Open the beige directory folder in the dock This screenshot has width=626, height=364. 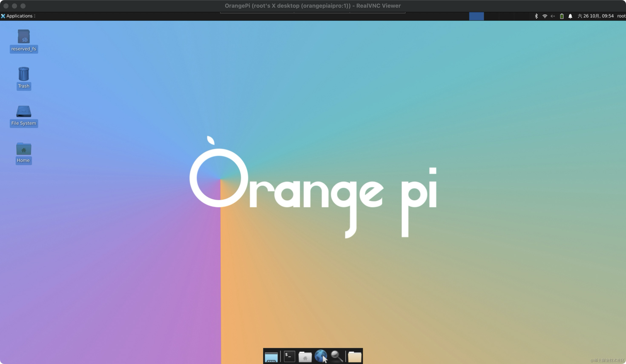[355, 357]
